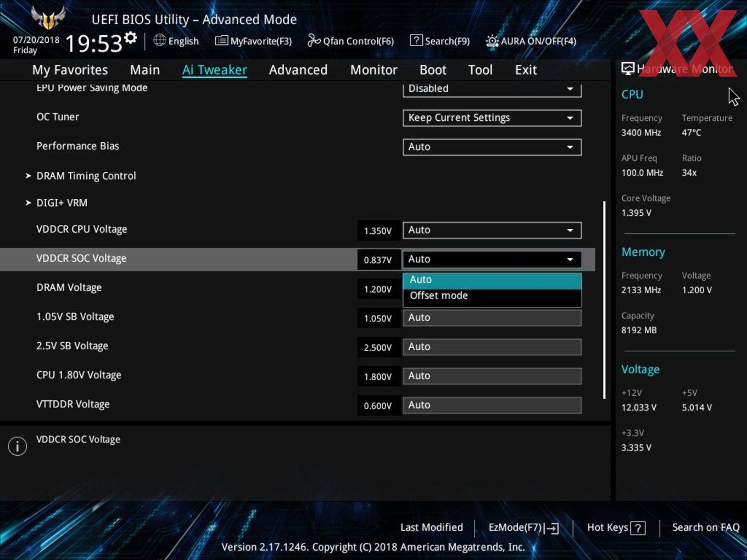Click the Search(F9) label
The image size is (747, 560).
447,41
